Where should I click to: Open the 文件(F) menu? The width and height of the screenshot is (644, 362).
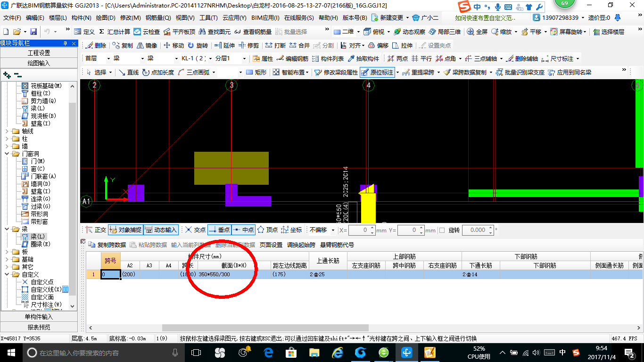pos(12,17)
